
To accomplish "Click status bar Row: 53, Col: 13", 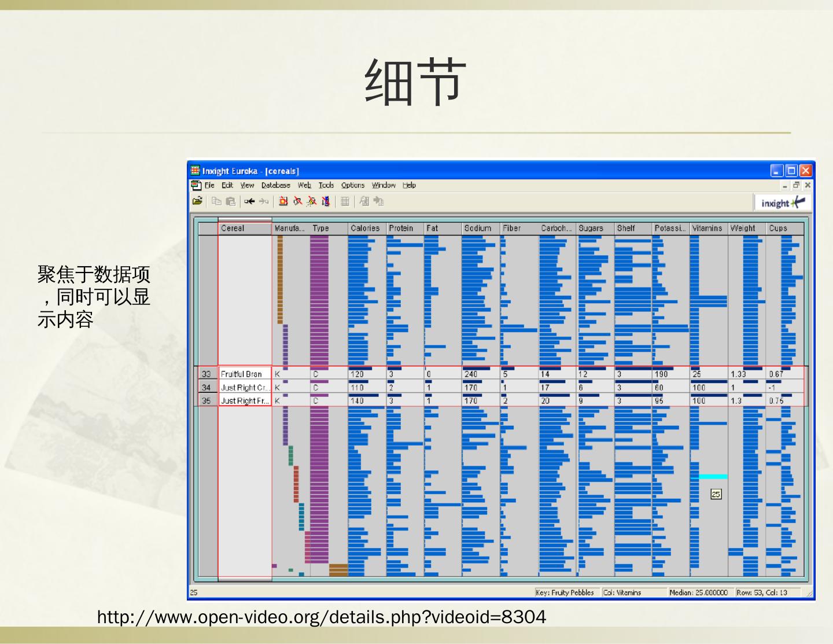I will coord(762,593).
